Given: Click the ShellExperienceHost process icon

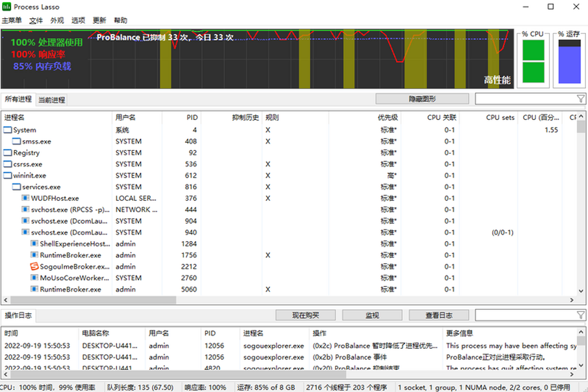Looking at the screenshot, I should pos(34,244).
